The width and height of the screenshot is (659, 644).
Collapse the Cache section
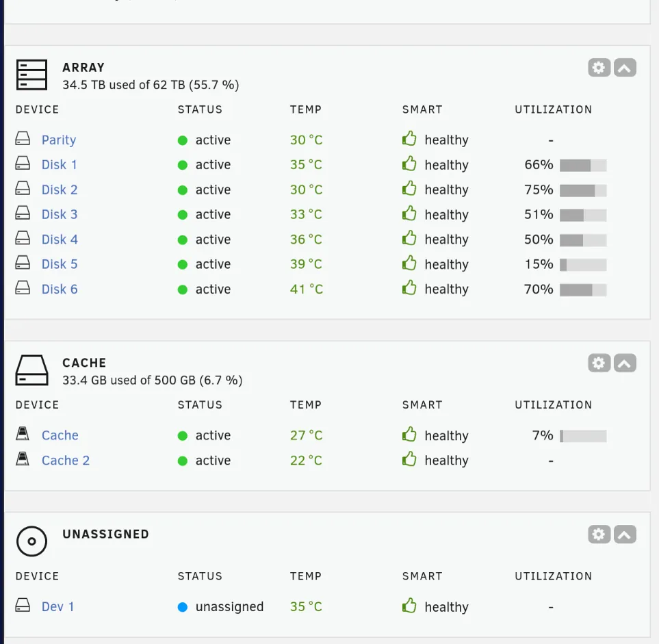click(625, 363)
